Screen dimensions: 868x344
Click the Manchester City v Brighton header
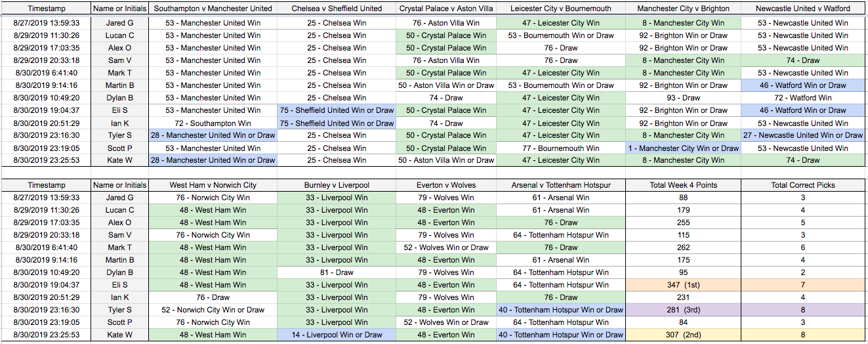coord(683,9)
